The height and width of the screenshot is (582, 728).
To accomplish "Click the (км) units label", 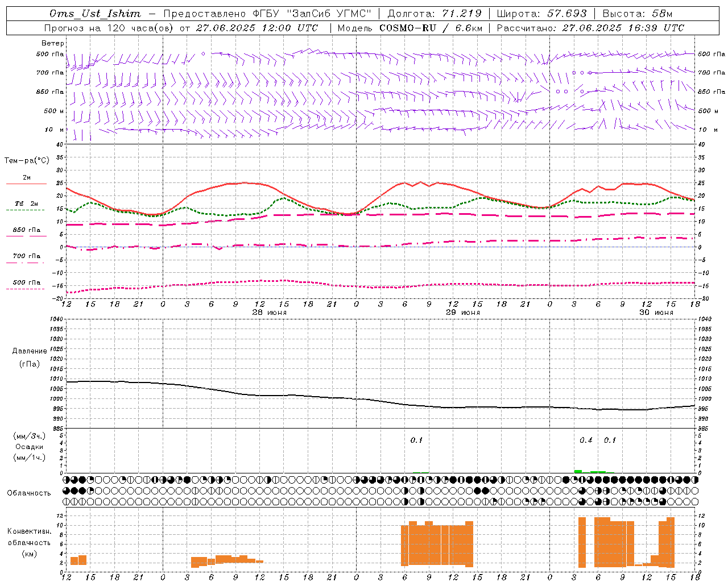I will click(29, 553).
